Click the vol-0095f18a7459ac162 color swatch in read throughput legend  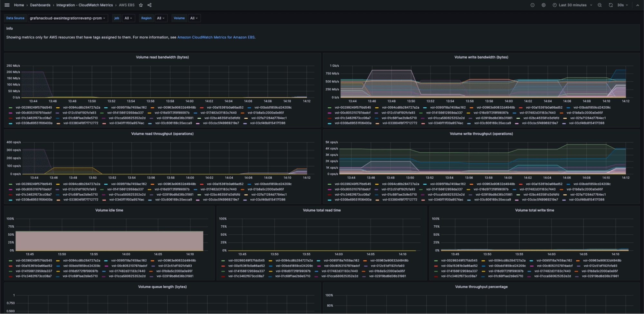point(106,184)
